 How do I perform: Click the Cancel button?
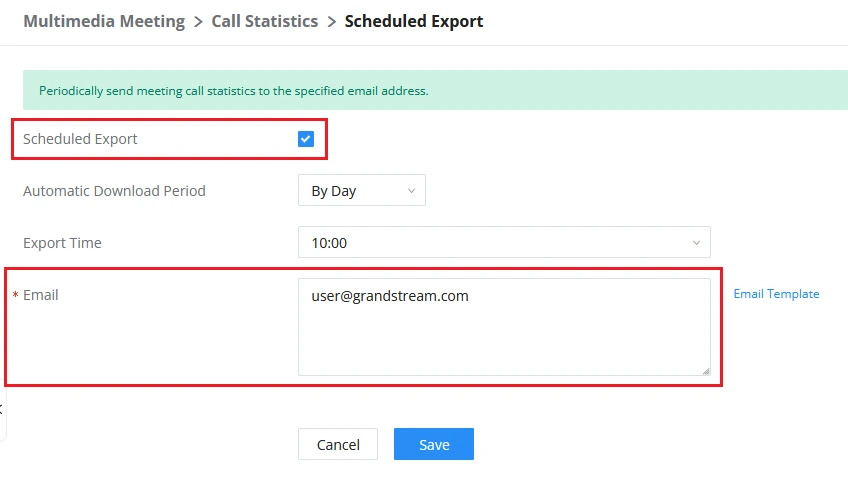[x=337, y=444]
